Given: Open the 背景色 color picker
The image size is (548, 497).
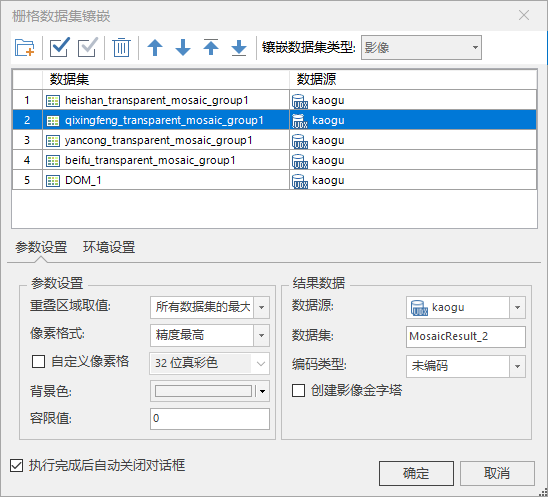Looking at the screenshot, I should (210, 391).
